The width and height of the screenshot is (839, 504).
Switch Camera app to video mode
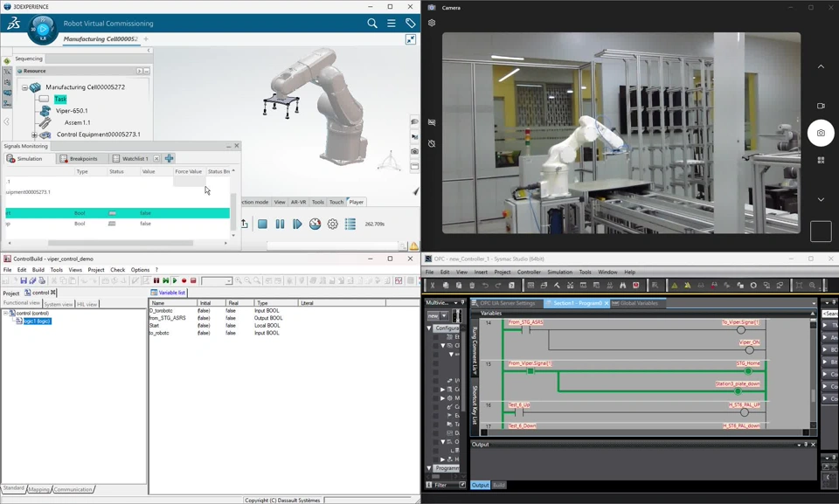[821, 106]
